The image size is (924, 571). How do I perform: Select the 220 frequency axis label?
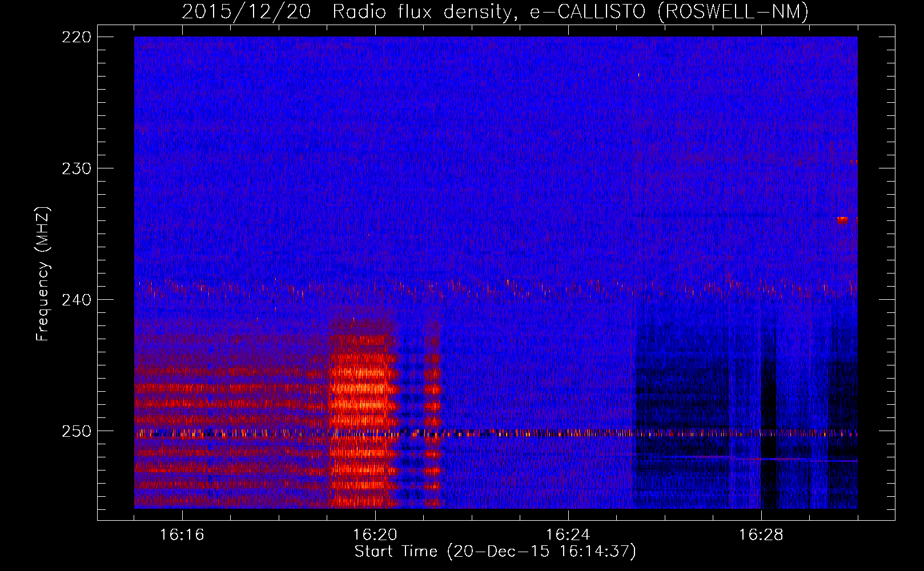click(x=76, y=37)
